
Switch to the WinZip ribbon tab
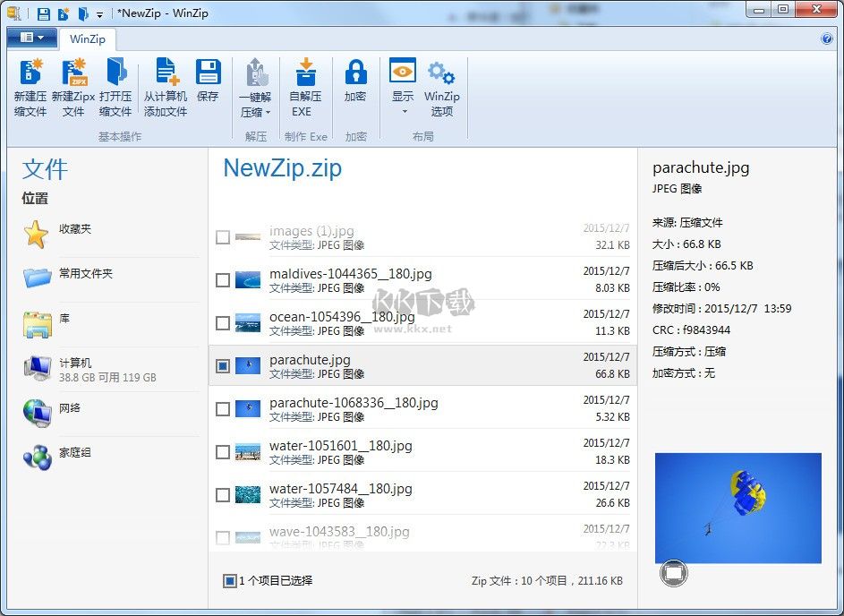(x=88, y=38)
